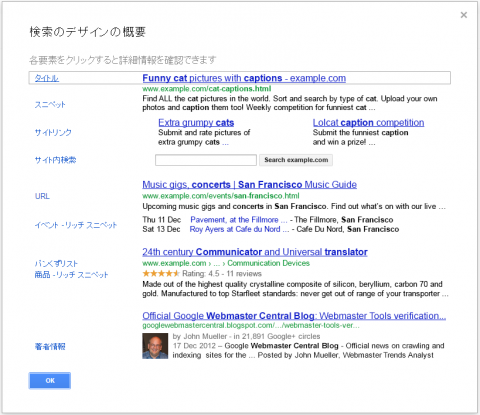The height and width of the screenshot is (415, 480).
Task: Open the 24th century Communicator result title
Action: click(255, 252)
